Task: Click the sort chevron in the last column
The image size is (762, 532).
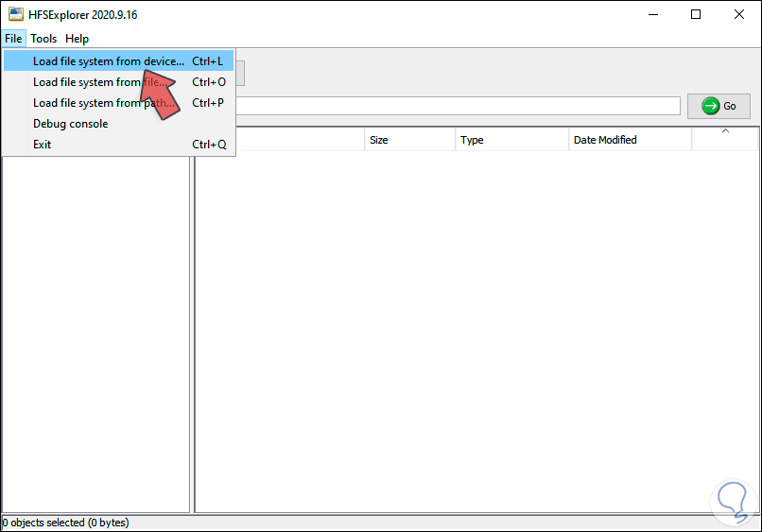Action: (725, 131)
